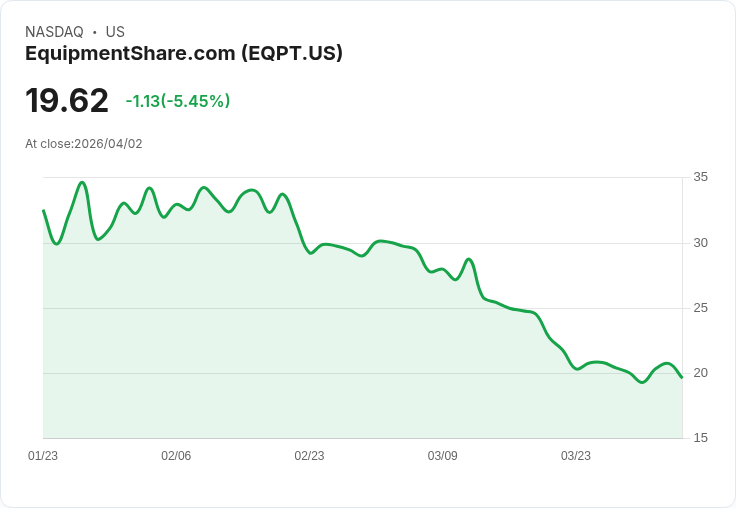Click the 01/23 date axis label
The width and height of the screenshot is (736, 508).
[43, 456]
